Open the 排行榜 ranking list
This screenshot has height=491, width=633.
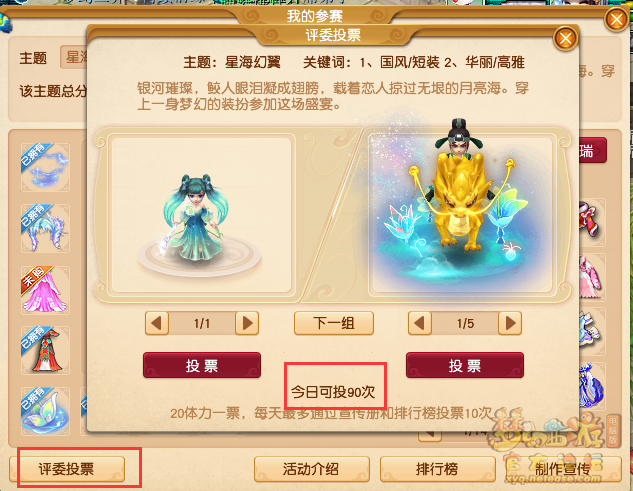point(438,469)
